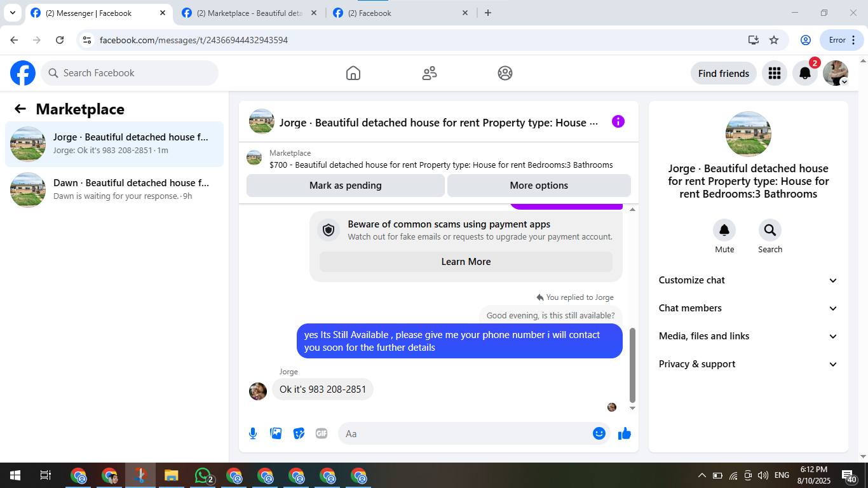This screenshot has width=868, height=488.
Task: Open WhatsApp from the taskbar
Action: 203,475
